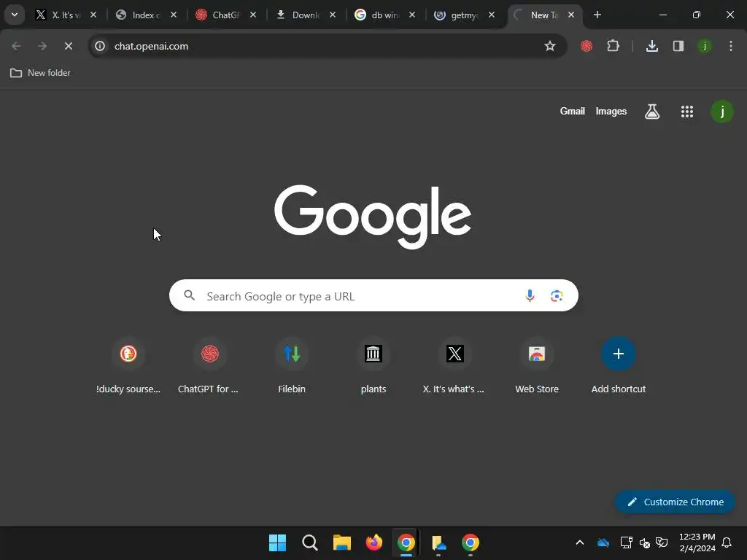
Task: Stop loading the page
Action: coord(69,46)
